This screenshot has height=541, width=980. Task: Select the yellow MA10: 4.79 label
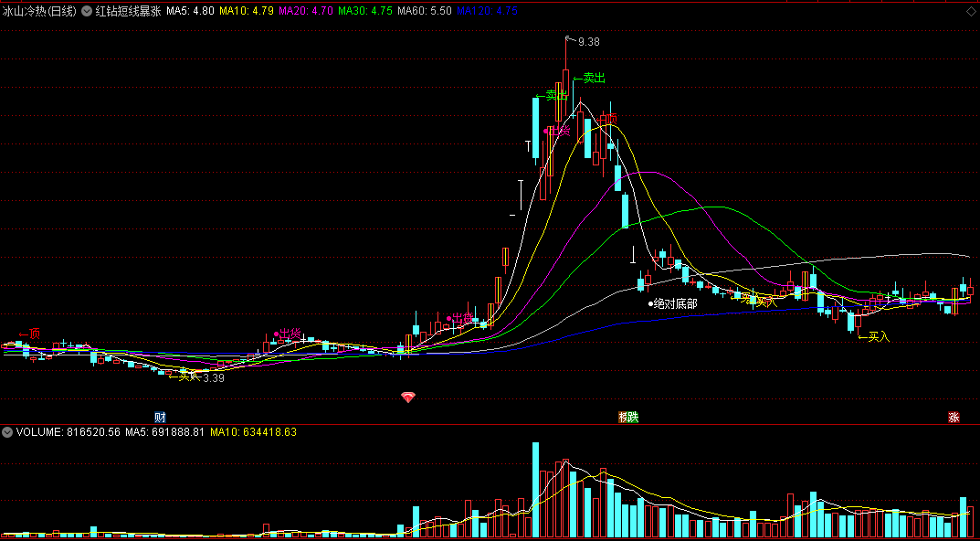(x=246, y=11)
